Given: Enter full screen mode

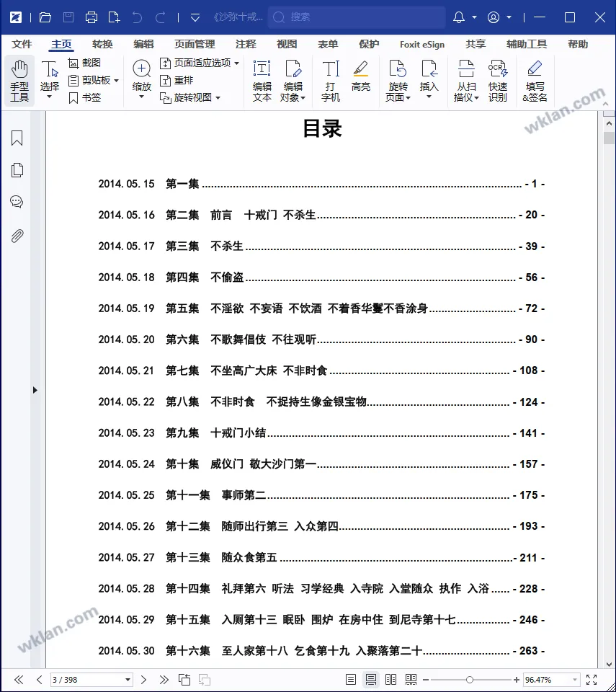Looking at the screenshot, I should coord(592,680).
